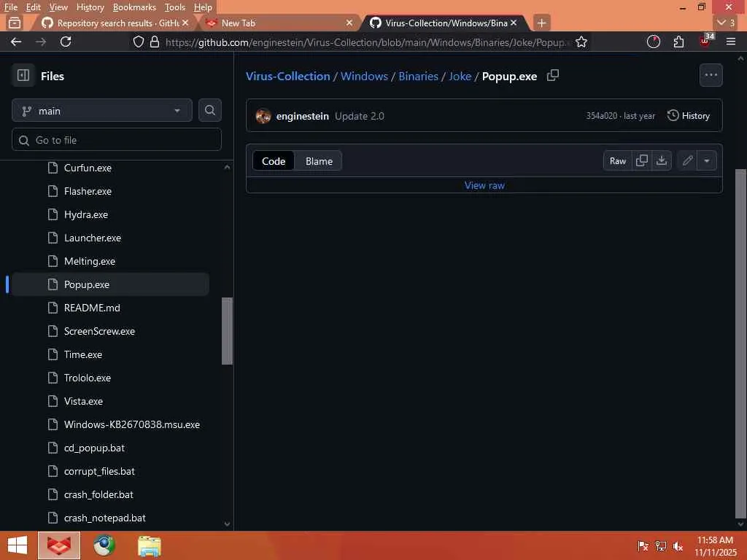Bookmark this page with the star icon
Image resolution: width=747 pixels, height=560 pixels.
click(581, 42)
